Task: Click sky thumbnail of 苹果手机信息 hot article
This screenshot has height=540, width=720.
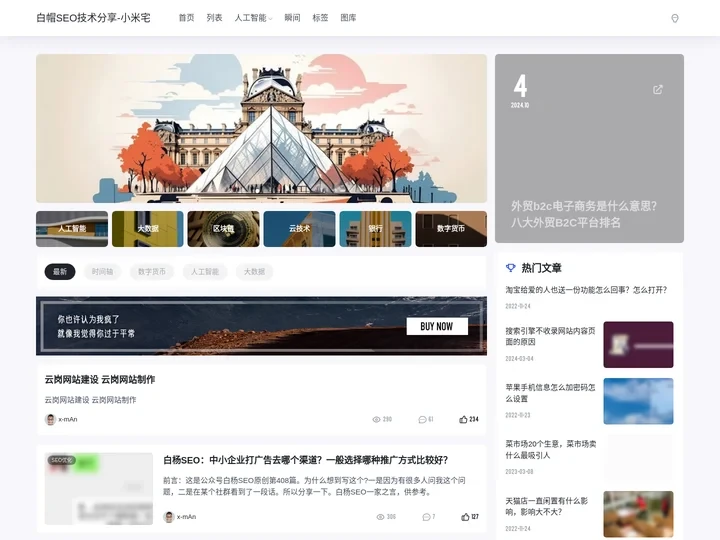Action: point(638,401)
